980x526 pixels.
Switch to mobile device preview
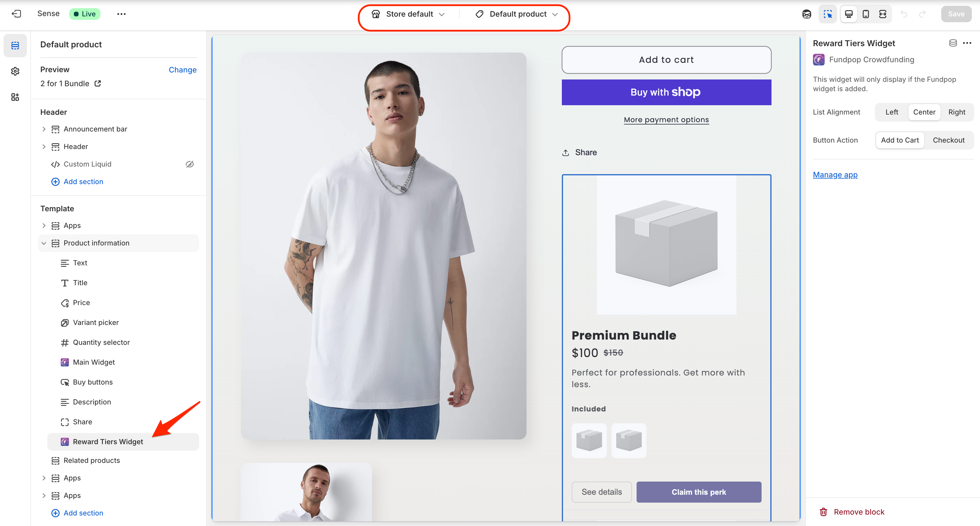pos(866,14)
